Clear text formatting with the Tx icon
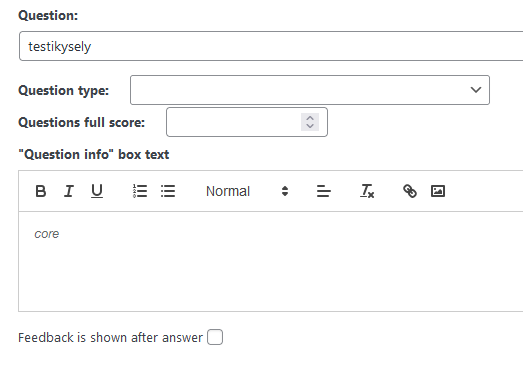This screenshot has height=367, width=523. tap(367, 191)
